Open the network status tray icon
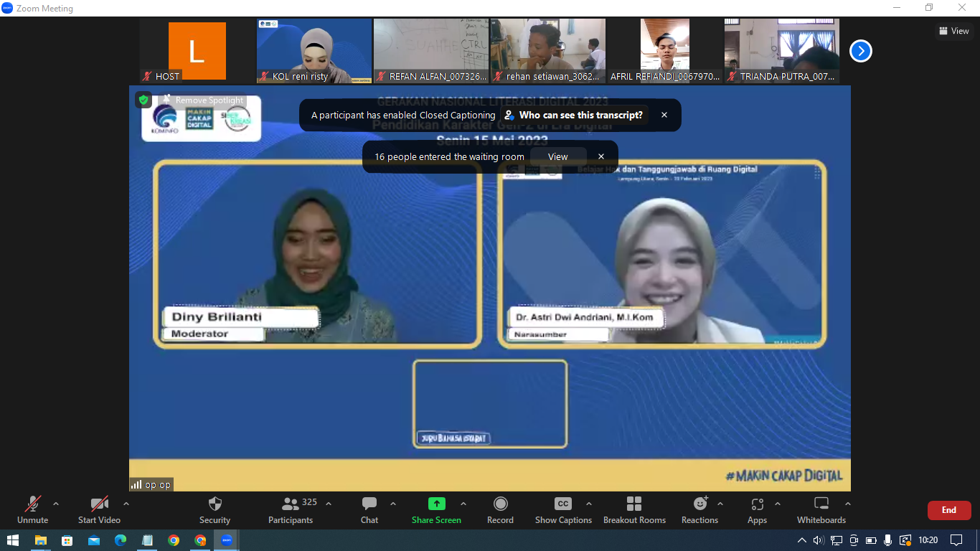The width and height of the screenshot is (980, 551). tap(836, 540)
